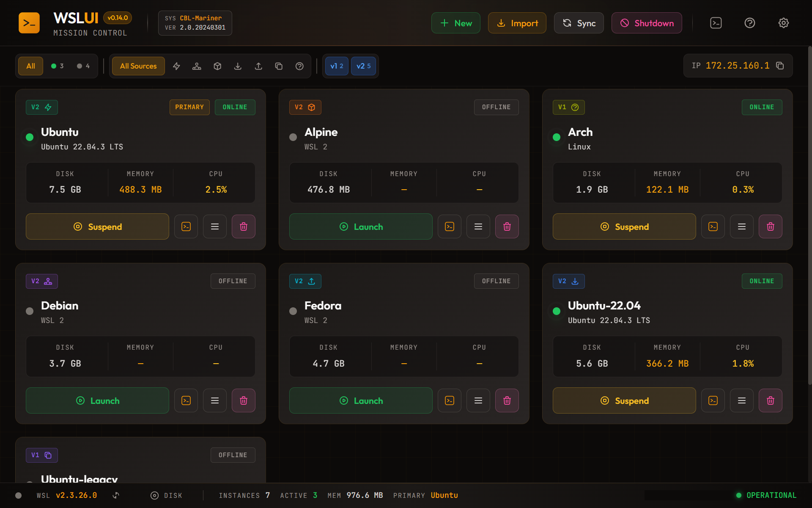Viewport: 812px width, 508px height.
Task: Click the OPERATIONAL status indicator
Action: tap(766, 495)
